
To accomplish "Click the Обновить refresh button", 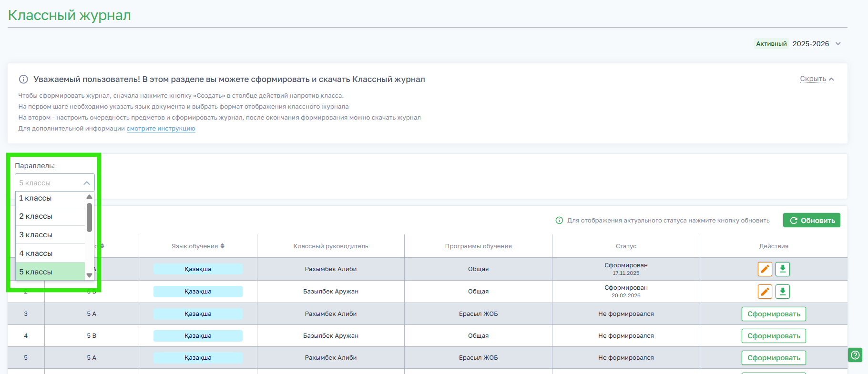I will point(812,220).
